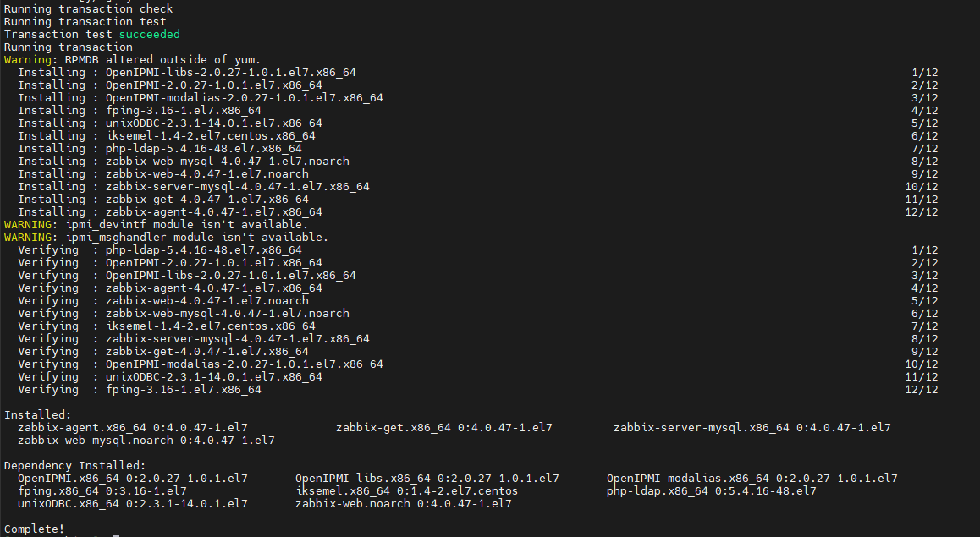Click 'Installing : unixODBC' package line
980x537 pixels.
point(170,123)
